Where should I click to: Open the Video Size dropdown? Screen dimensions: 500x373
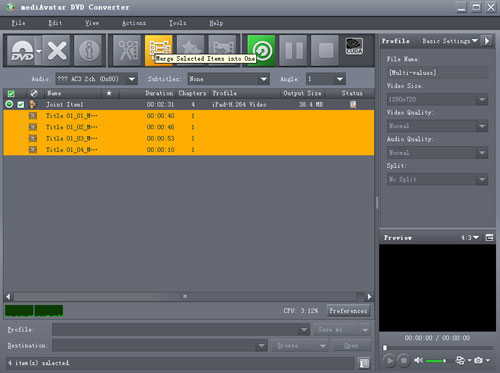[x=437, y=99]
